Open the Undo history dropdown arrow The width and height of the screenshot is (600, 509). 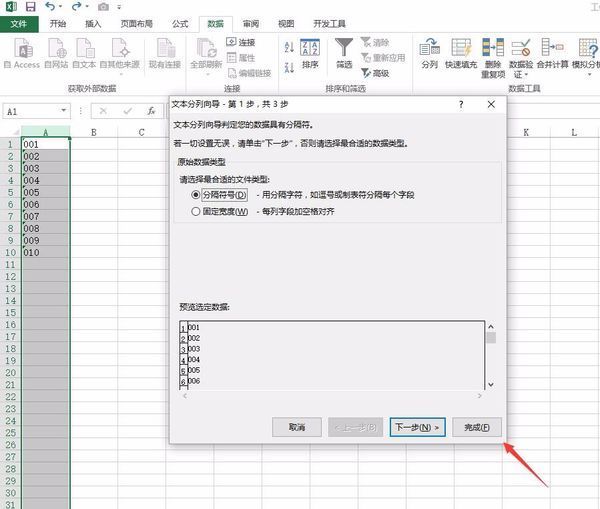[60, 7]
